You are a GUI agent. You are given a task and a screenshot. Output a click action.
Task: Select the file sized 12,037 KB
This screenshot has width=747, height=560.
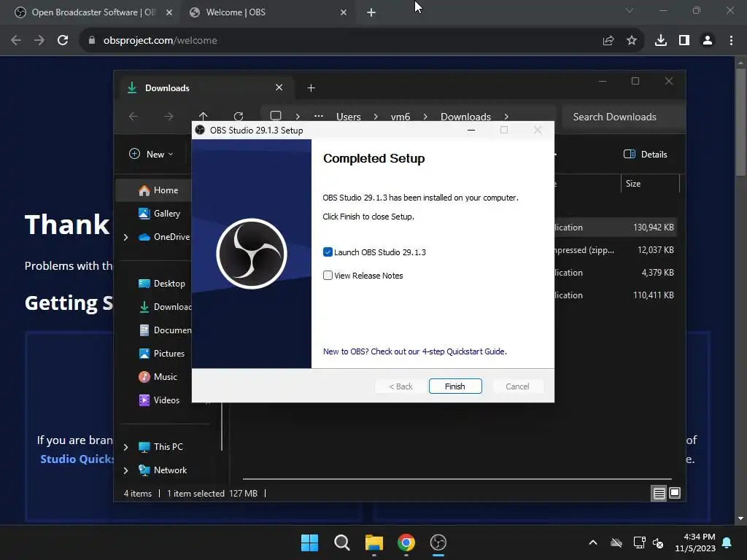(616, 249)
